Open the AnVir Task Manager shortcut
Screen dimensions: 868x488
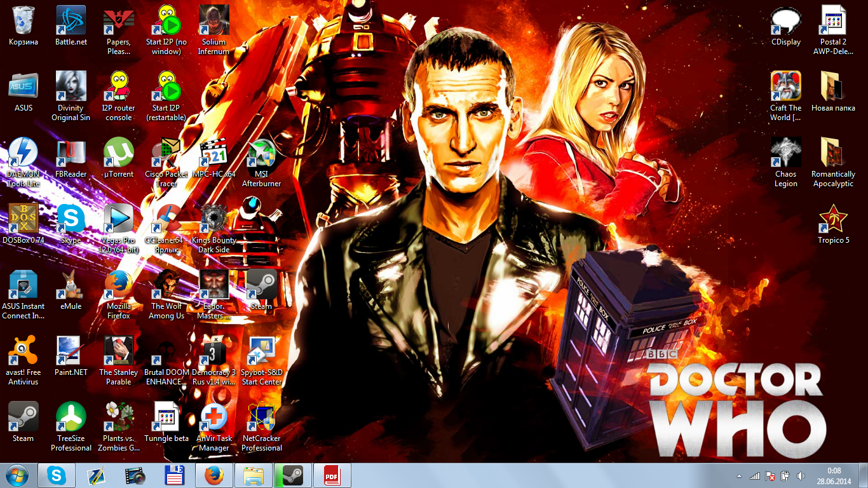[x=214, y=427]
